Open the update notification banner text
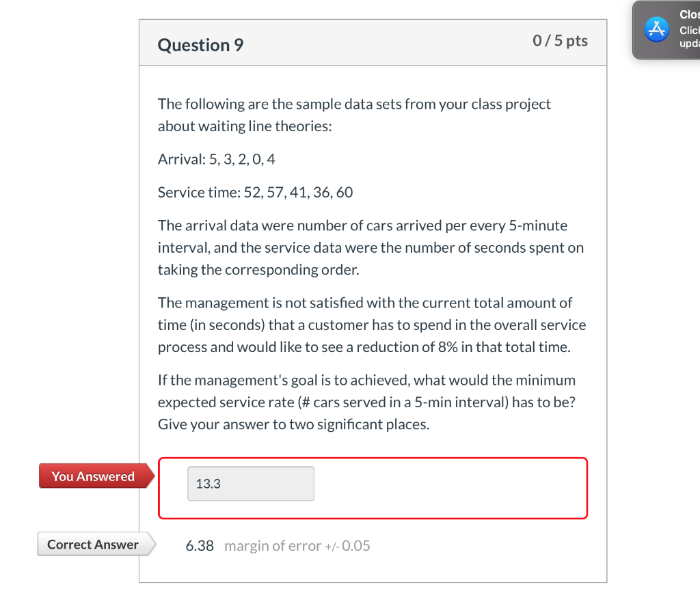 click(689, 29)
